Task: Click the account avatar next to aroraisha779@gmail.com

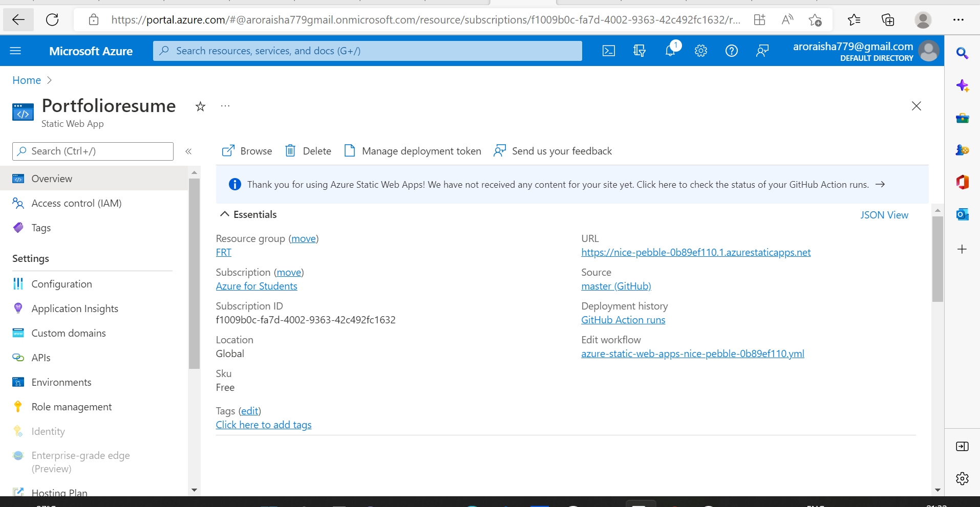Action: point(928,51)
